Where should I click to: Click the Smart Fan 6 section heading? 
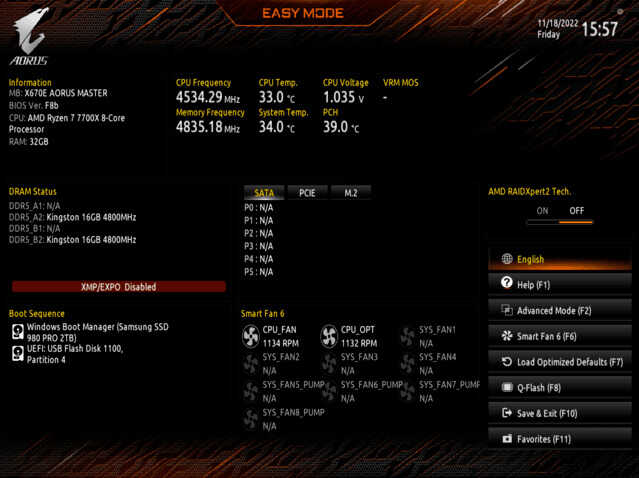[x=262, y=314]
